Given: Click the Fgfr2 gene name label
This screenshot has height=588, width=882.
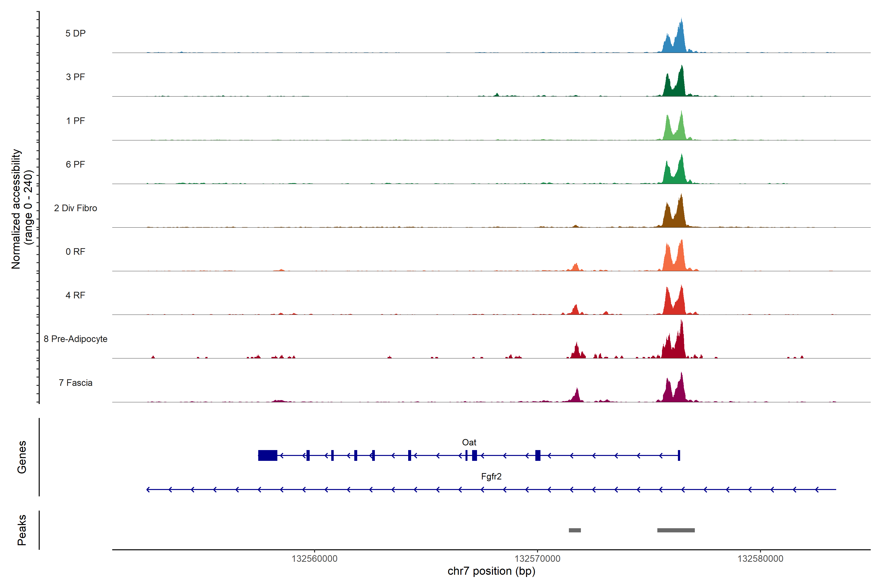Looking at the screenshot, I should (x=491, y=477).
